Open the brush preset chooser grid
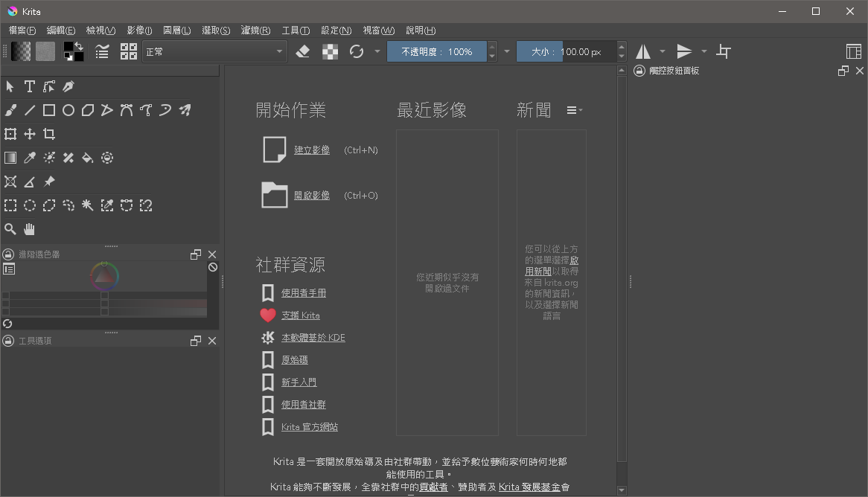The height and width of the screenshot is (497, 868). [x=129, y=51]
